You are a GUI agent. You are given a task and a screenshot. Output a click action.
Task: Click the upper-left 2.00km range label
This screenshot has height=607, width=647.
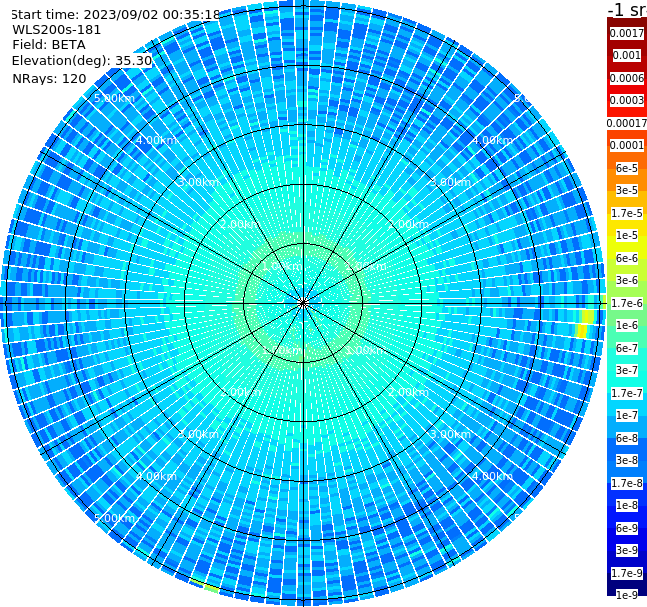click(241, 224)
